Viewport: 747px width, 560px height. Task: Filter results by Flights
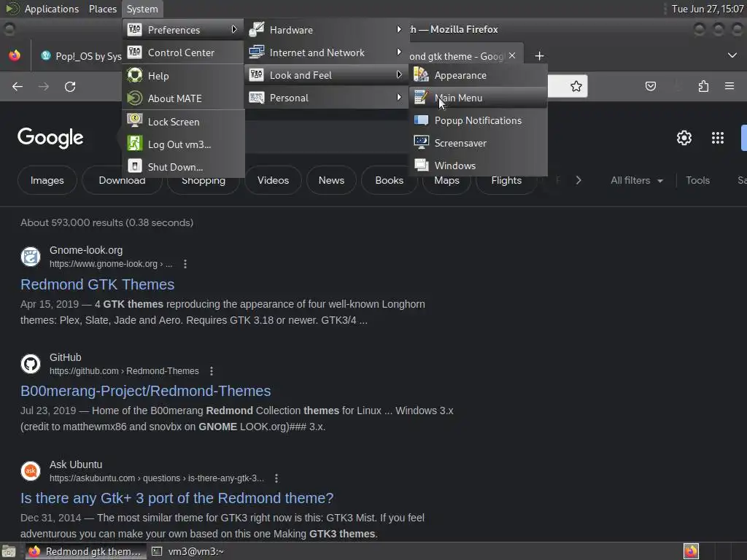(506, 180)
